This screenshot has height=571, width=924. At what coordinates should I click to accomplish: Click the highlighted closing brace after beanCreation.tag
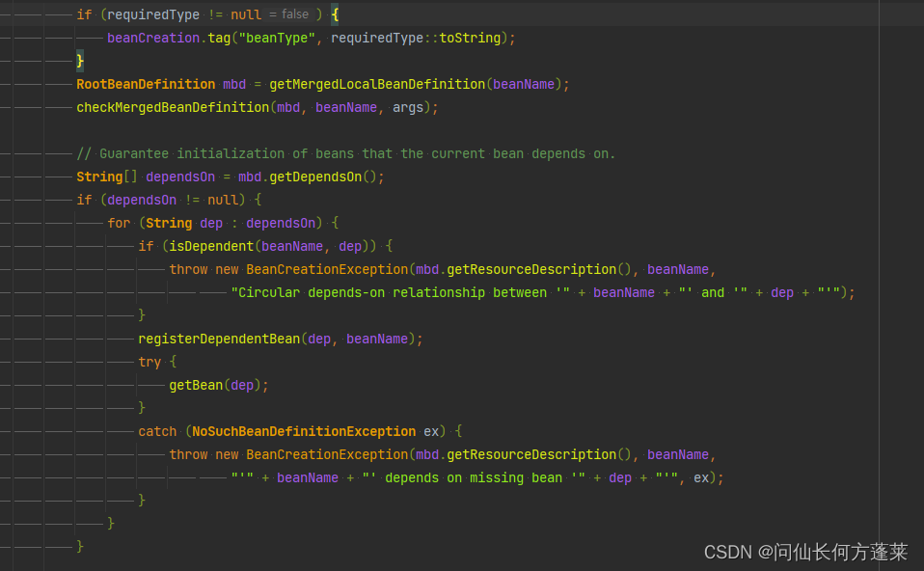tap(80, 61)
